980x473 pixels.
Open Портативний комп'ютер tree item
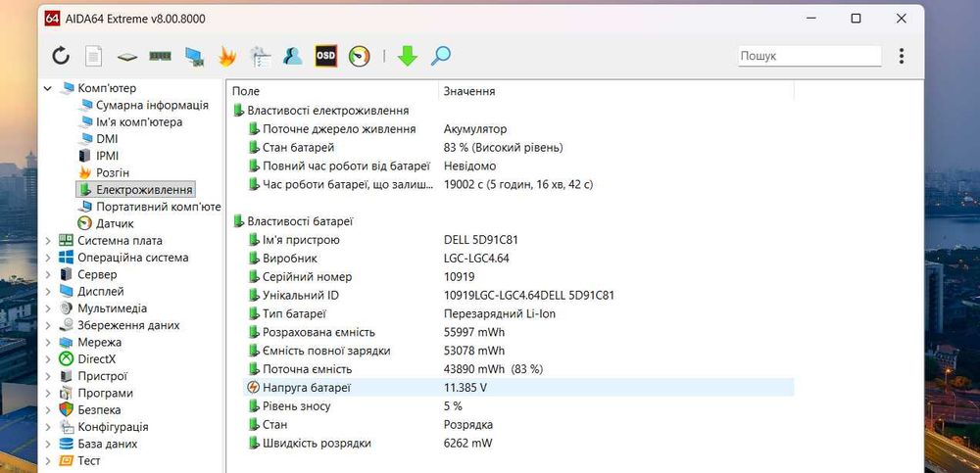pyautogui.click(x=159, y=207)
